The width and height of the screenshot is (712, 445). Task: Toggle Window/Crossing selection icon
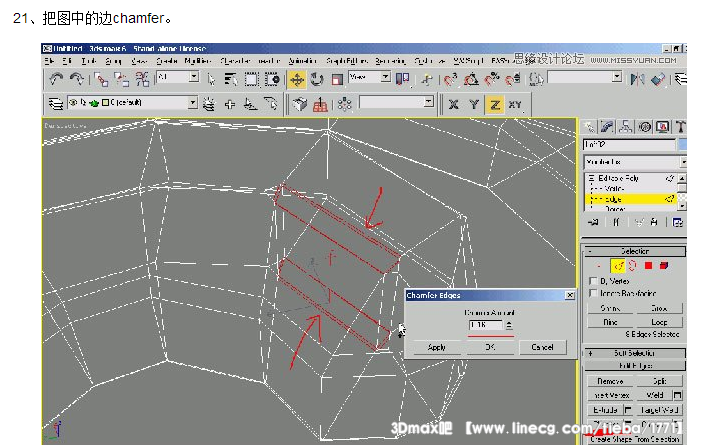tap(272, 79)
